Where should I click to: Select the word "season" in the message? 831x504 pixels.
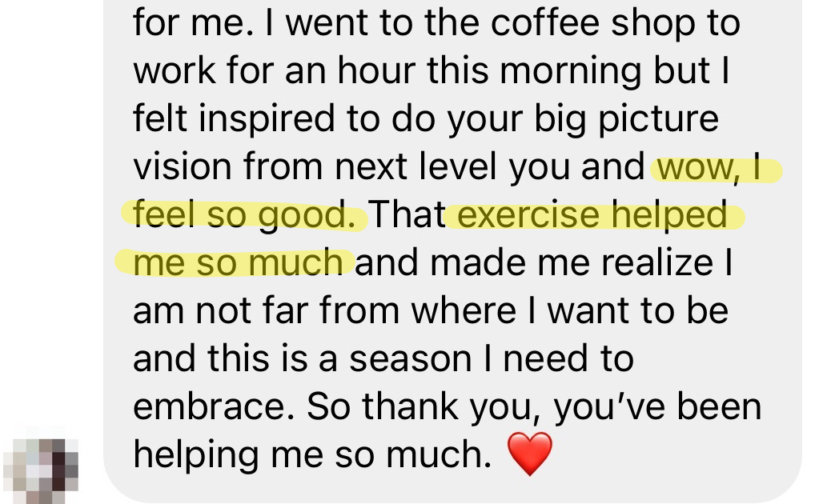(410, 359)
